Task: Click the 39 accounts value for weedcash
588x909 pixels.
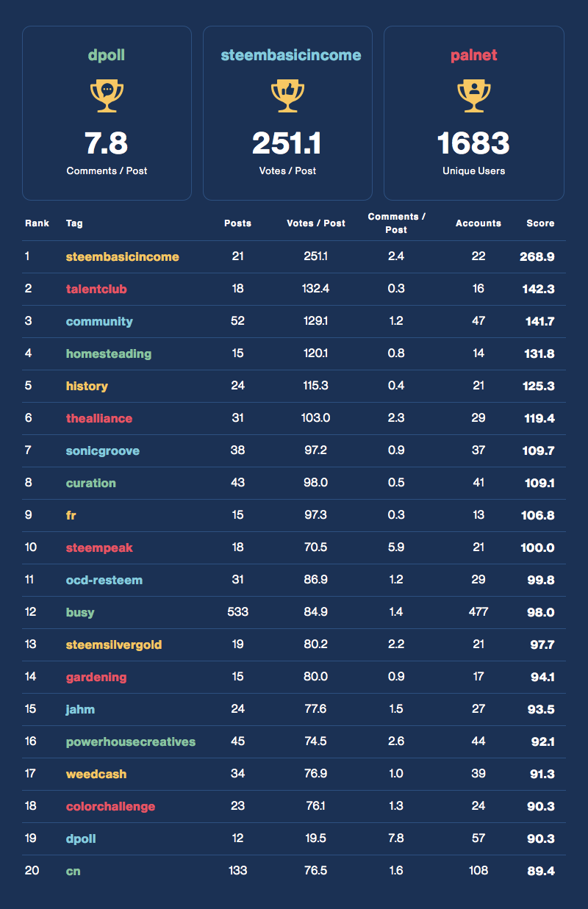Action: (x=478, y=774)
